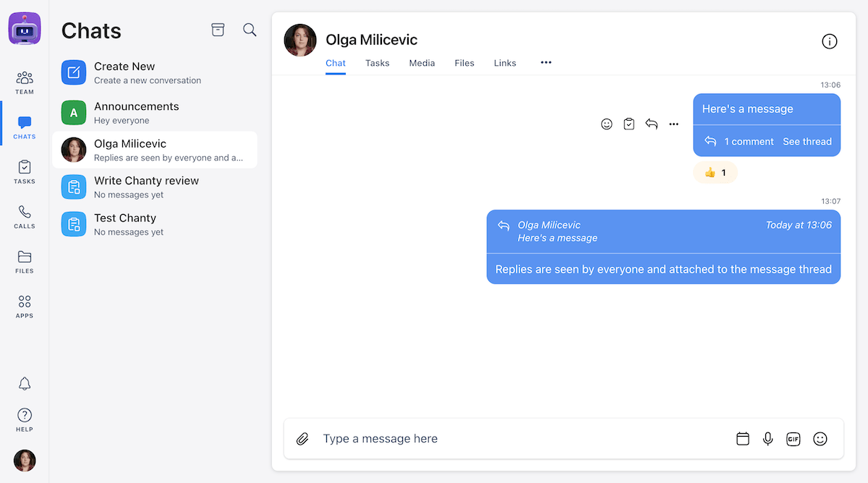The image size is (868, 483).
Task: Open the notifications bell
Action: (25, 384)
